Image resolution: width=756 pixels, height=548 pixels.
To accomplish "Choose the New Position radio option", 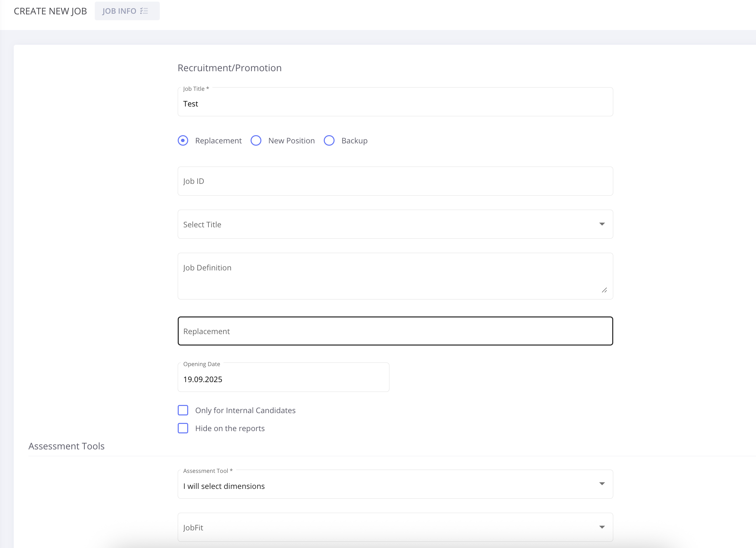I will pyautogui.click(x=256, y=140).
